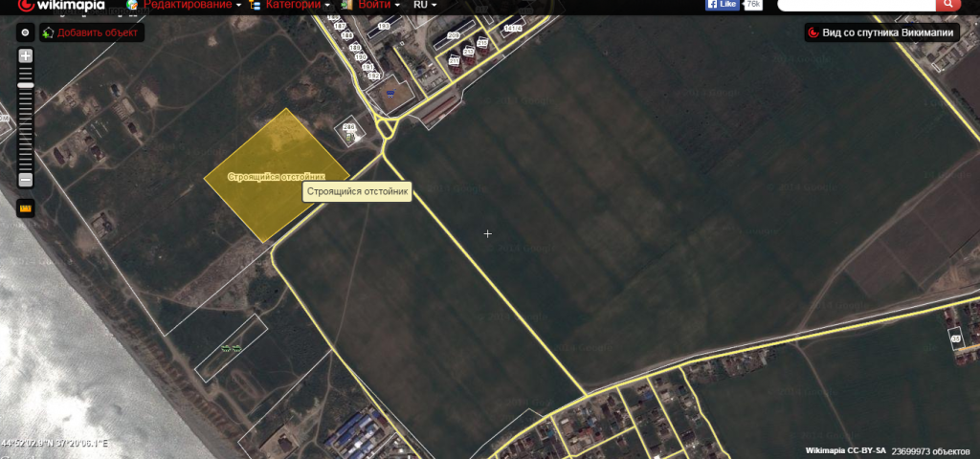Click the geolocation target button
The width and height of the screenshot is (980, 459).
coord(26,33)
